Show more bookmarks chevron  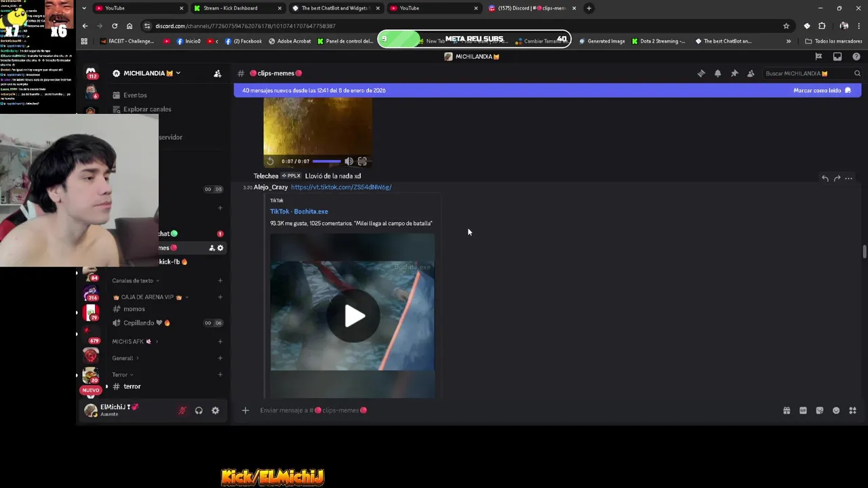coord(788,41)
